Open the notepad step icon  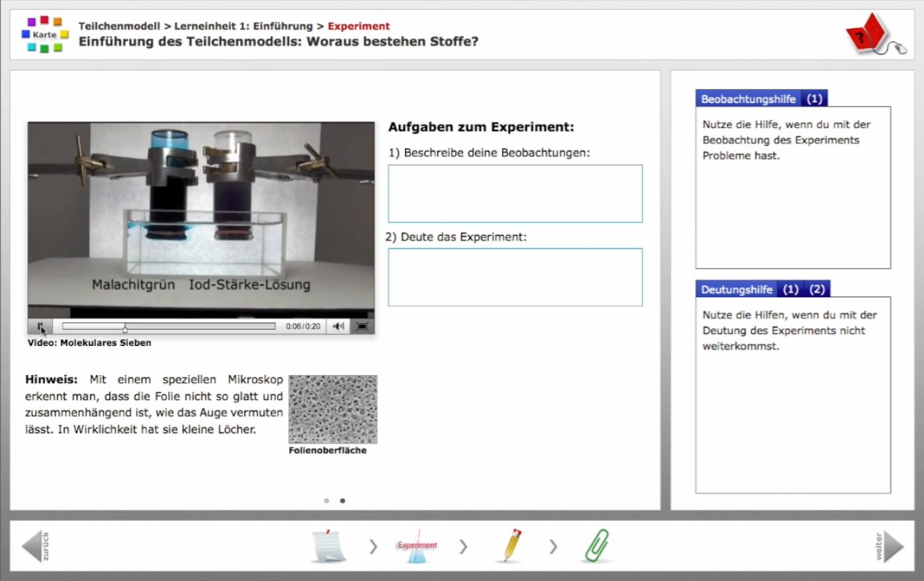point(328,547)
